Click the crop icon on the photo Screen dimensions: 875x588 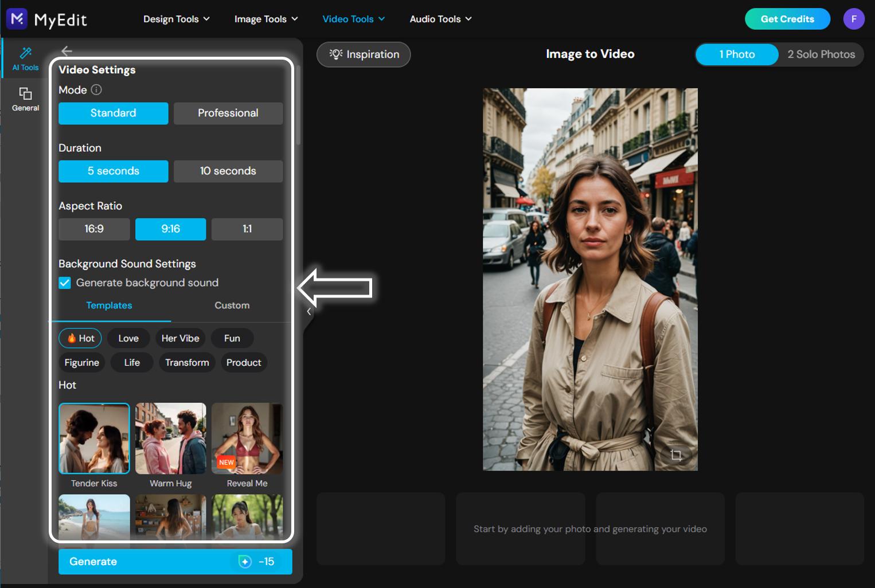[x=676, y=455]
